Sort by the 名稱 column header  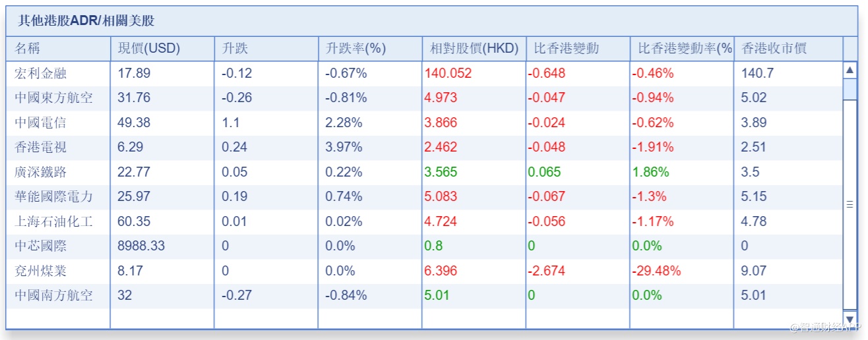coord(32,48)
